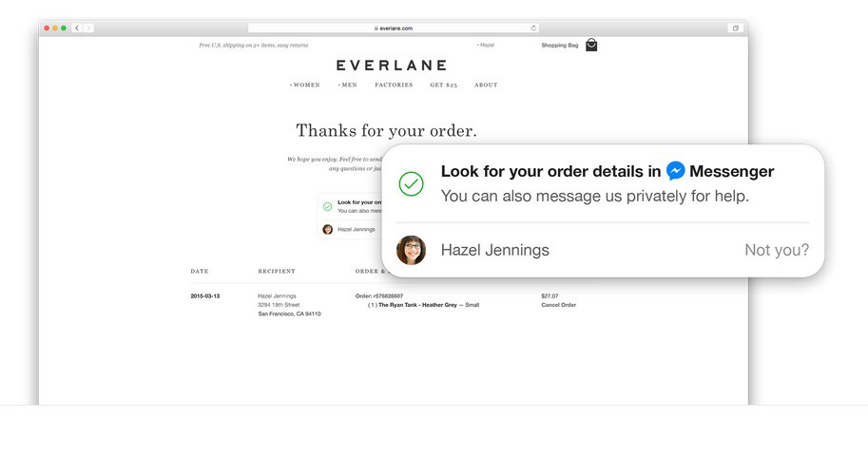Screen dimensions: 868x457
Task: Open the Men menu
Action: click(348, 86)
